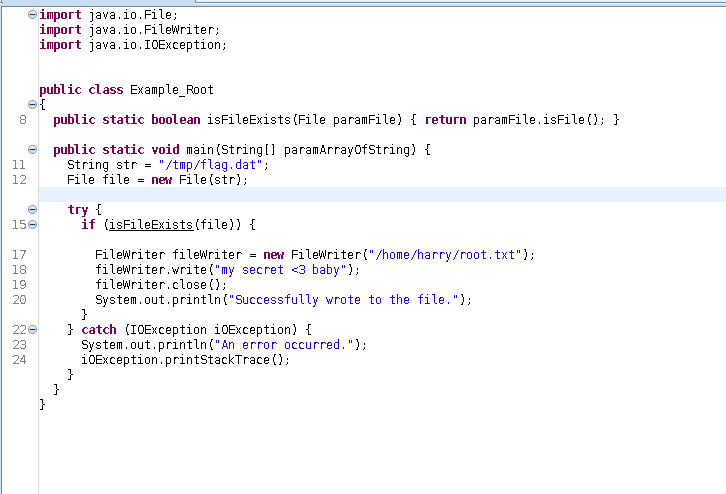Viewport: 726px width, 494px height.
Task: Collapse the main method fold marker
Action: pos(33,150)
